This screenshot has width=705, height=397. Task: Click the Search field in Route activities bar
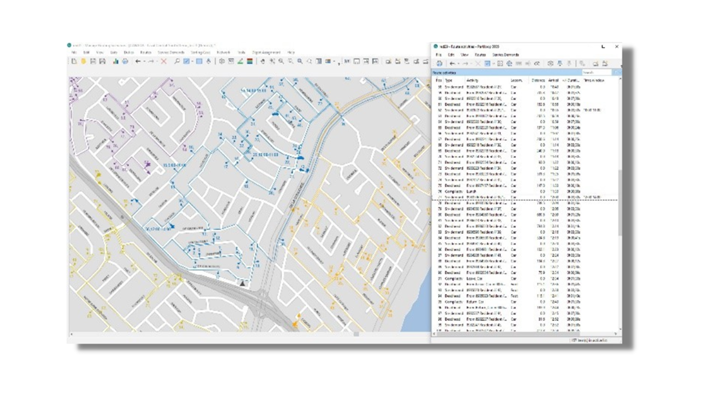coord(597,72)
